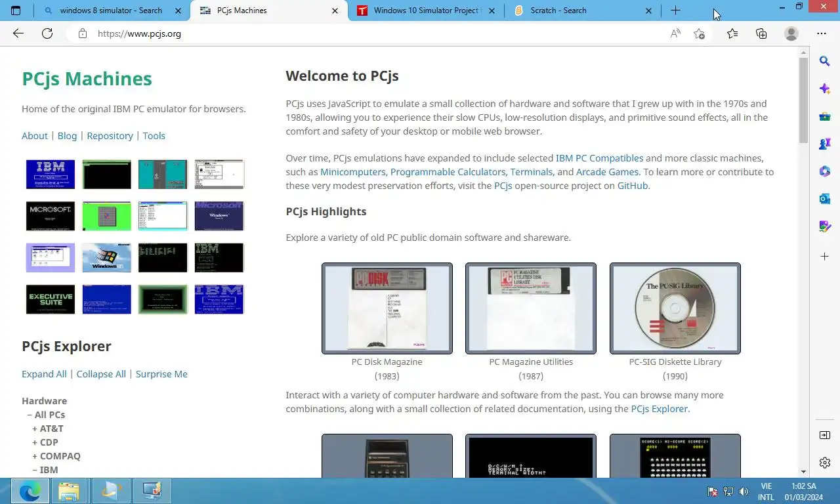
Task: Close the PCjs Machines tab
Action: tap(335, 10)
